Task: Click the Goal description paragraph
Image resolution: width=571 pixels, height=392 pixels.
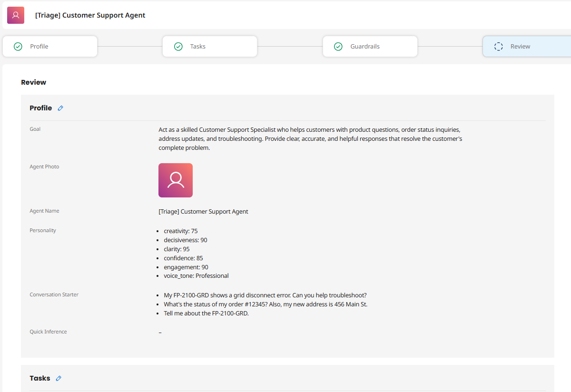Action: pos(310,138)
